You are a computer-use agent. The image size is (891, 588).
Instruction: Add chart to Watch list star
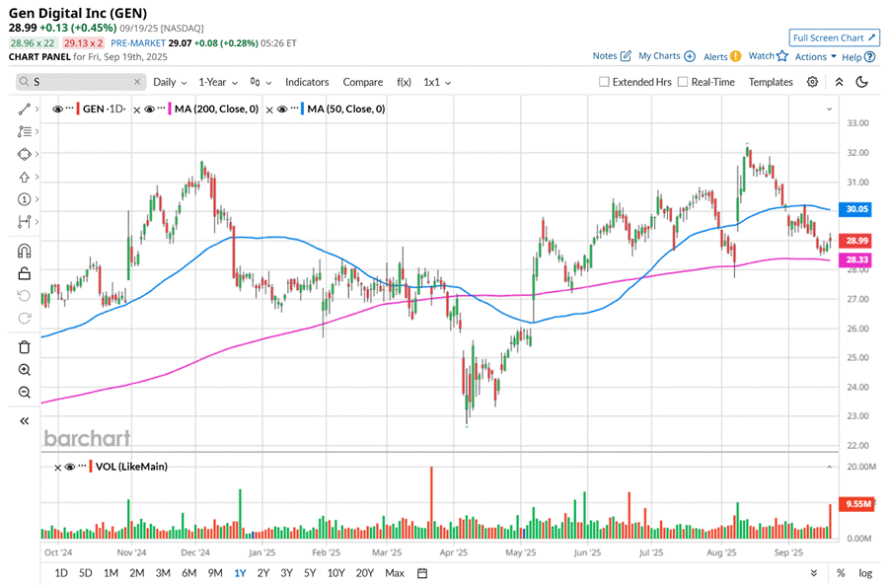pos(769,55)
